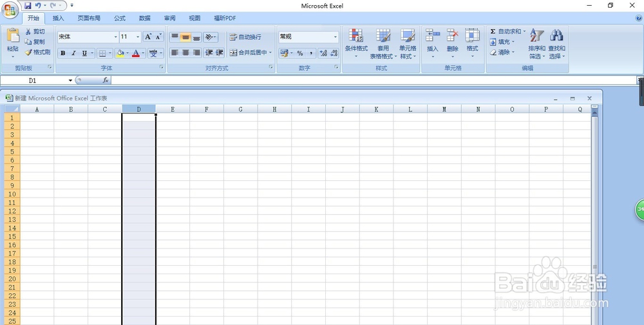
Task: Open 套用表格格式 table styles
Action: click(383, 44)
